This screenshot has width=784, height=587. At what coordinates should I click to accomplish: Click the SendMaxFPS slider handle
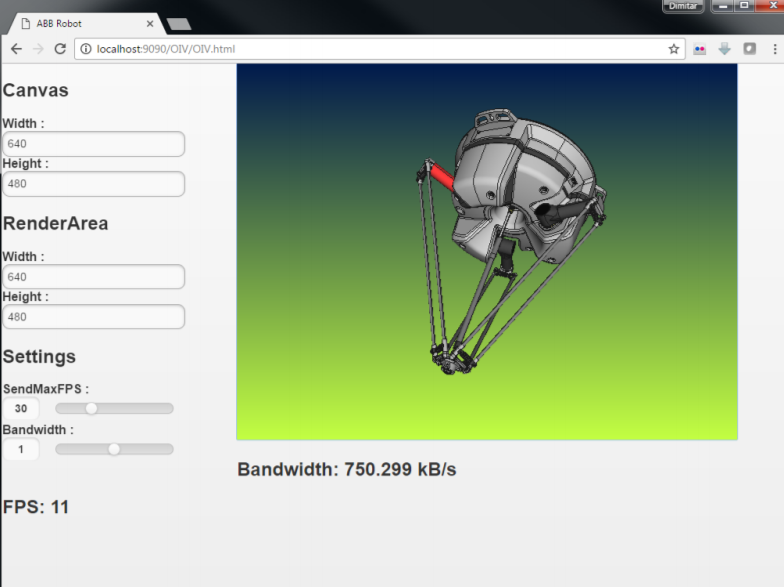pos(92,408)
